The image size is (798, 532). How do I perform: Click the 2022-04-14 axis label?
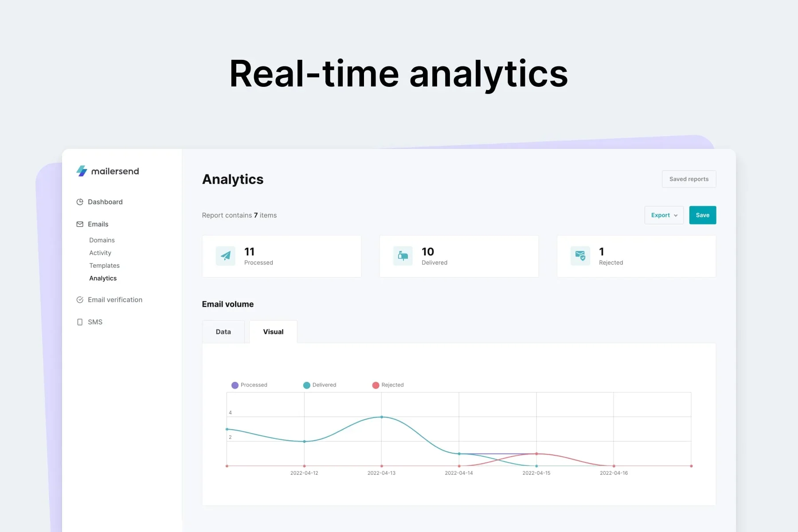459,473
